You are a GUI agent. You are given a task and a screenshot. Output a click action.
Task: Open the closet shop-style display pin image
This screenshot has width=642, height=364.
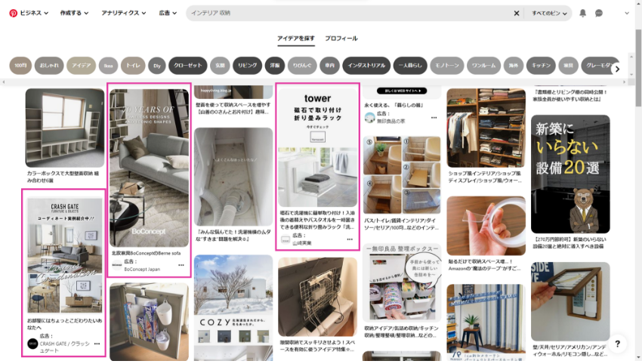coord(486,128)
